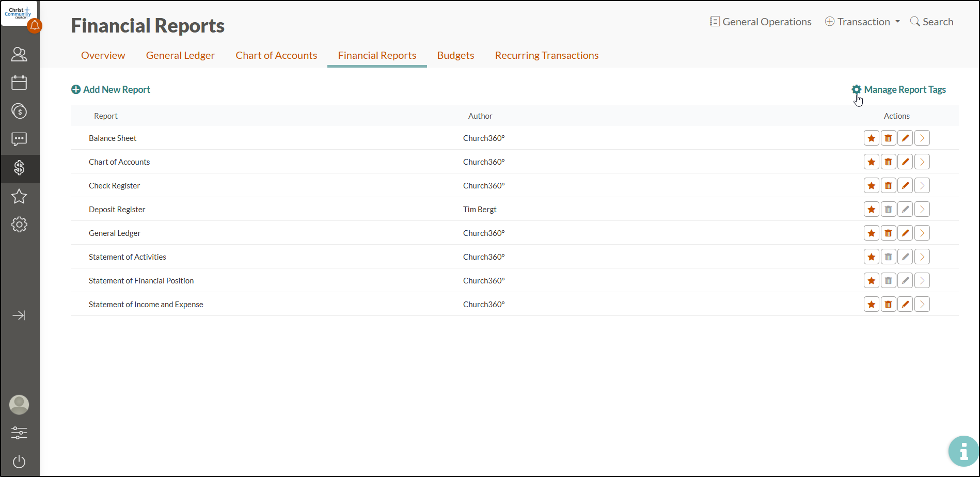
Task: Open General Operations ledger selector
Action: click(761, 22)
